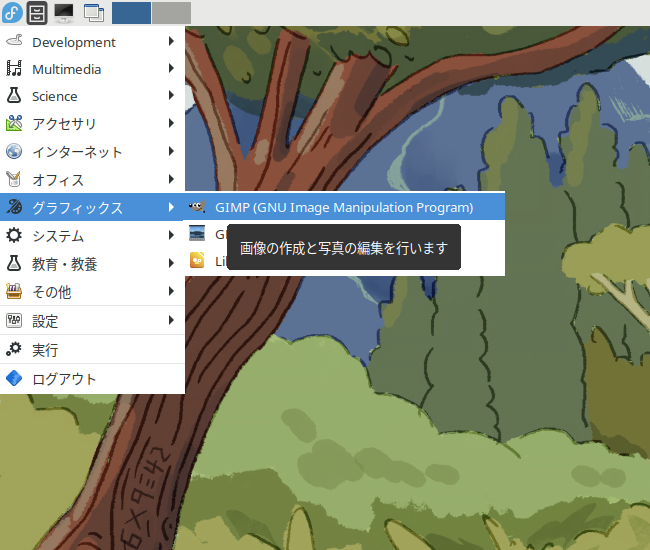The height and width of the screenshot is (550, 650).
Task: Open the Development menu category
Action: [92, 42]
